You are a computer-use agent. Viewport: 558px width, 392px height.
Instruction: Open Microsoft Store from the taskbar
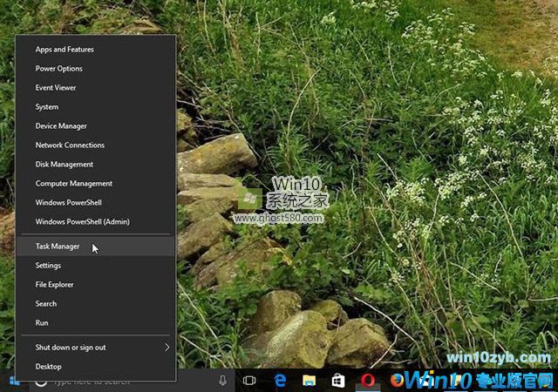tap(337, 381)
